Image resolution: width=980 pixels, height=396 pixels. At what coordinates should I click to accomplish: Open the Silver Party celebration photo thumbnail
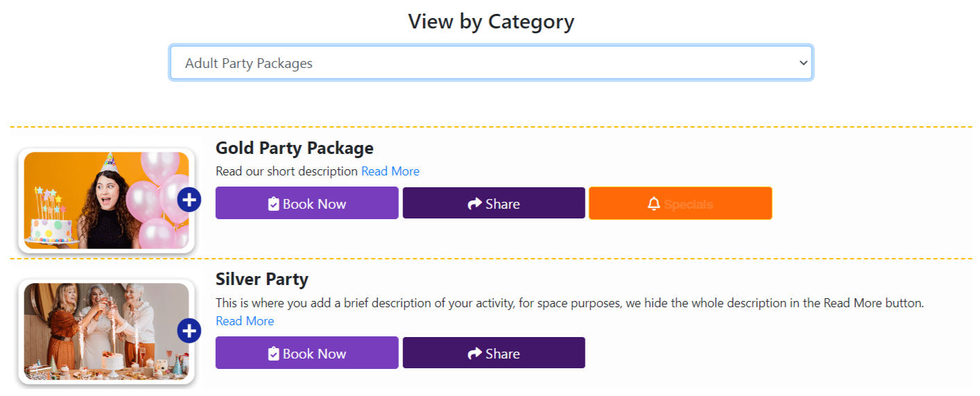click(106, 332)
